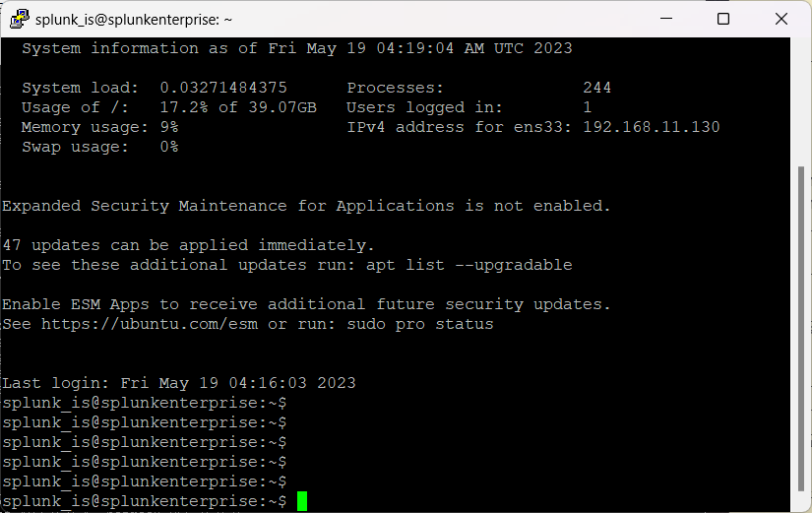Click '47 updates can be applied immediately.' line

pos(188,245)
